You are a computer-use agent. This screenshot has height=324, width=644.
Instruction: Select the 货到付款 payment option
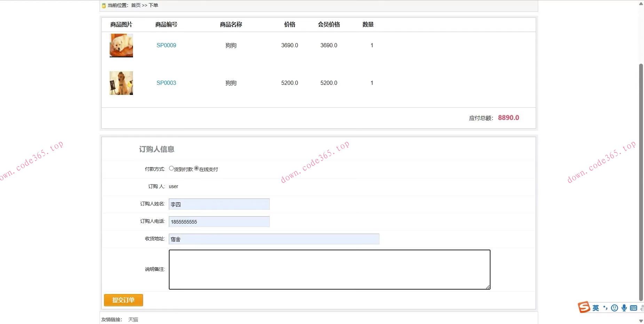171,169
